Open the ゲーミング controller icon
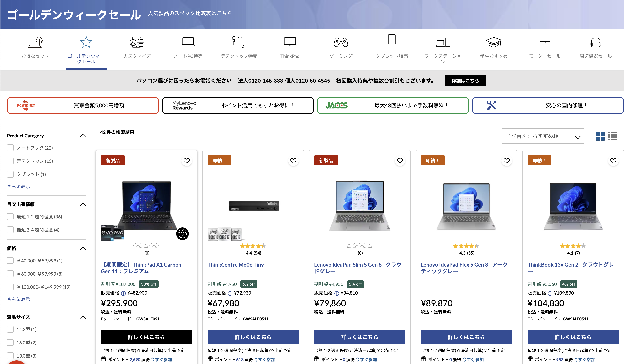Viewport: 624px width, 364px height. pos(341,42)
